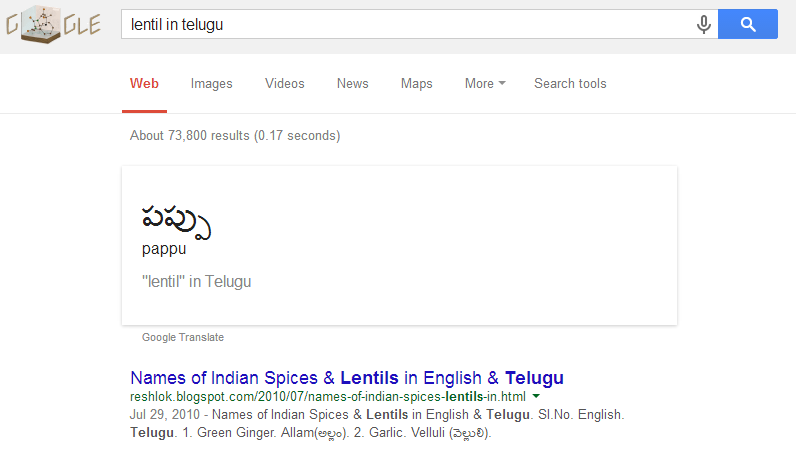
Task: Click the Google doodle logo
Action: click(x=53, y=25)
